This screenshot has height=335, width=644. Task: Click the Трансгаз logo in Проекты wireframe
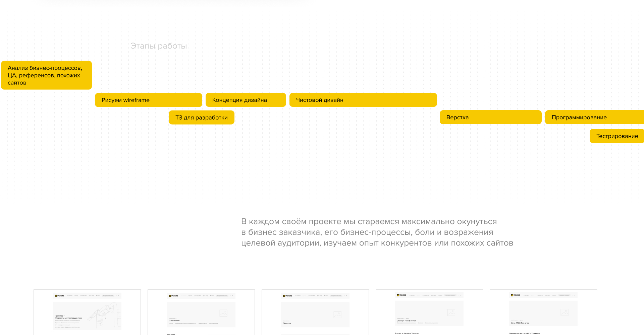287,296
